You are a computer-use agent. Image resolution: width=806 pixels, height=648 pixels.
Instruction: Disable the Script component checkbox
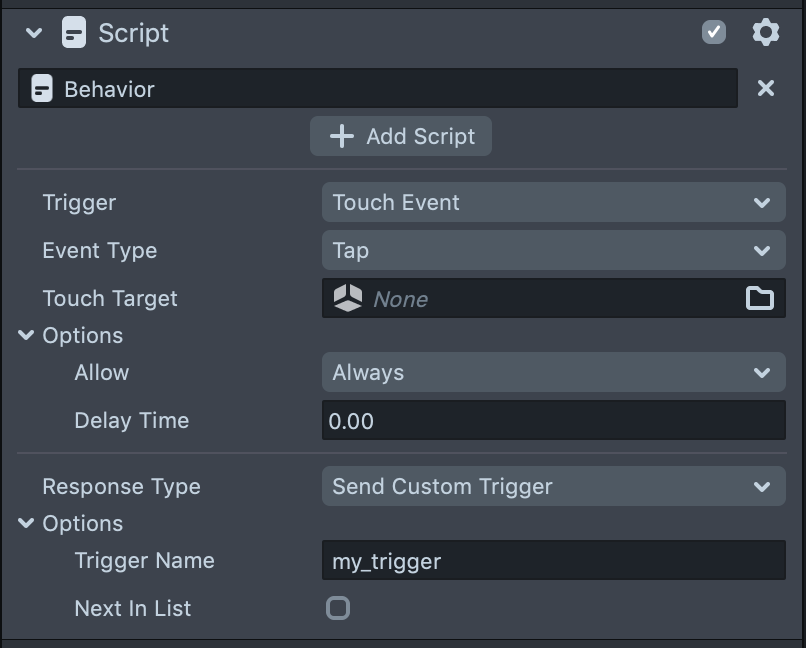click(714, 33)
